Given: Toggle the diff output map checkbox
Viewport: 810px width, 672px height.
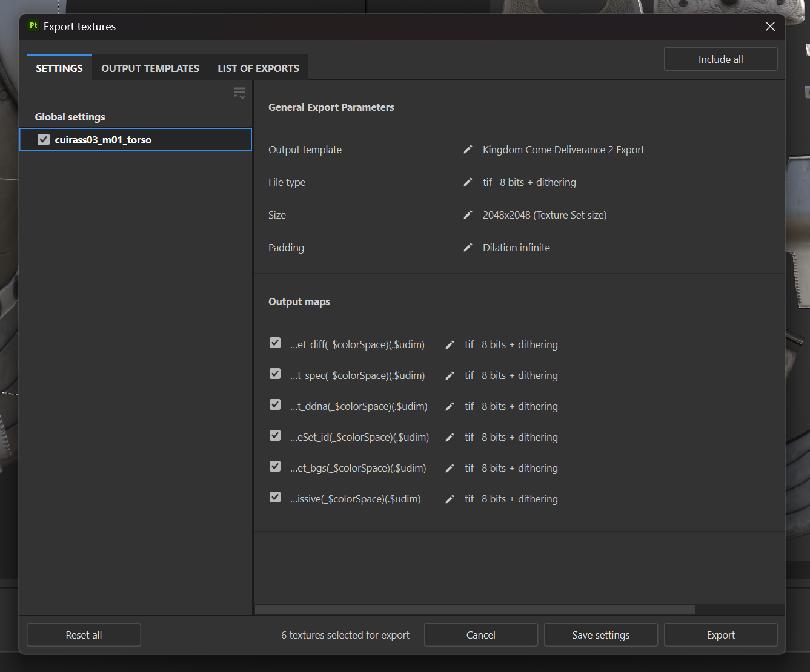Looking at the screenshot, I should [x=275, y=343].
